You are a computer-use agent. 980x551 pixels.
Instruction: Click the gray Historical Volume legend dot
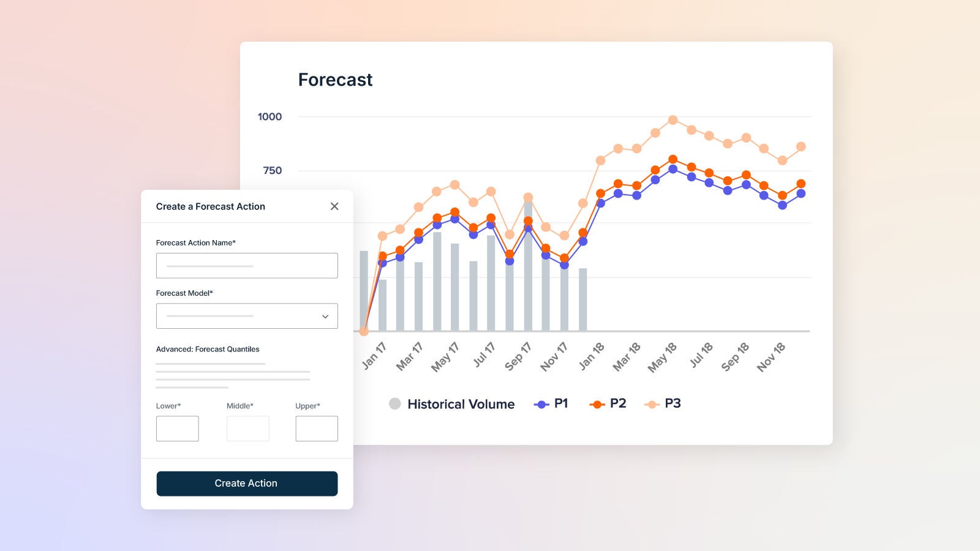394,404
